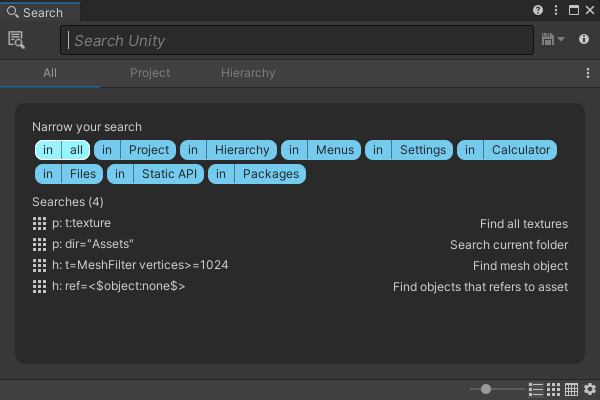Toggle the info inspector panel icon
The height and width of the screenshot is (400, 600).
click(584, 39)
